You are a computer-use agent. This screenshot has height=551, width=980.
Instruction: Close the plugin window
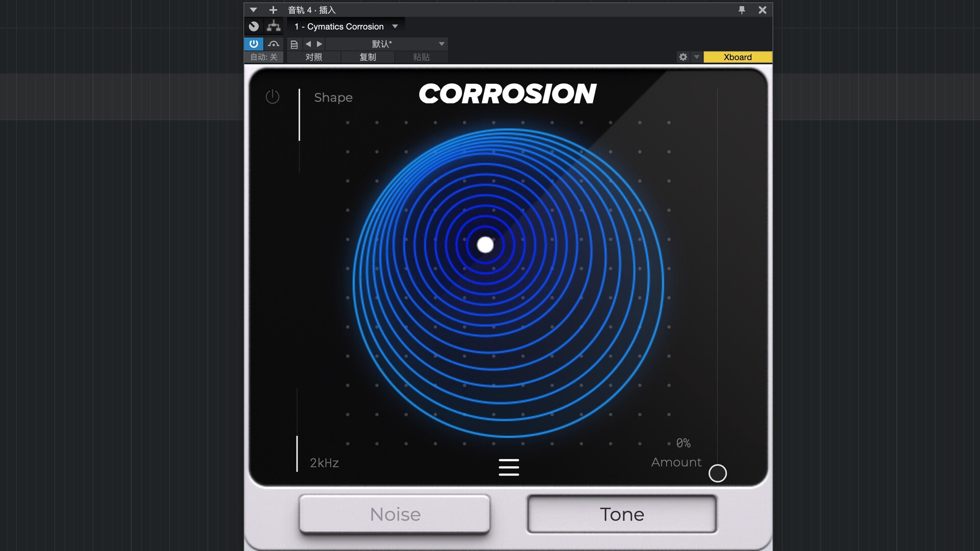click(x=762, y=10)
